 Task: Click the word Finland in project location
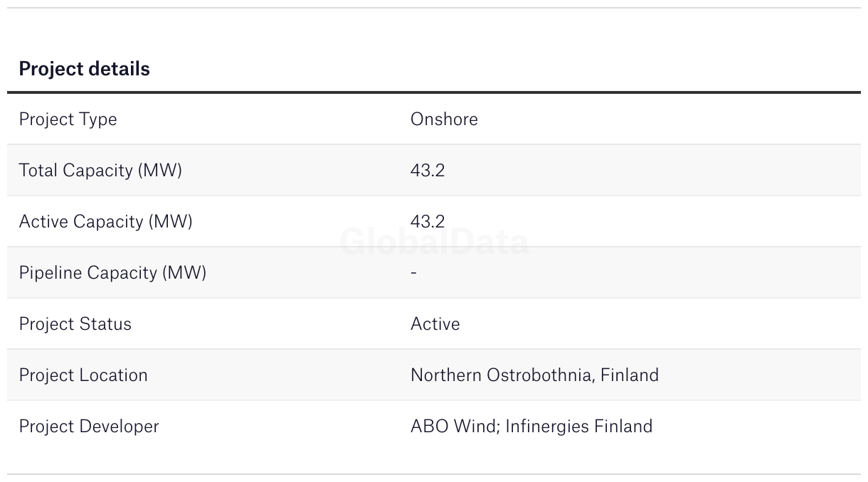click(630, 375)
